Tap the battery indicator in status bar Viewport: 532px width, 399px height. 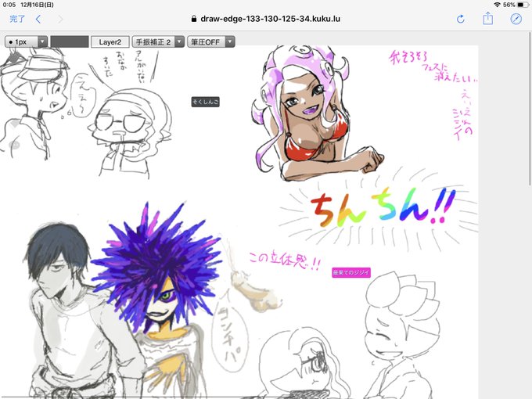coord(523,5)
